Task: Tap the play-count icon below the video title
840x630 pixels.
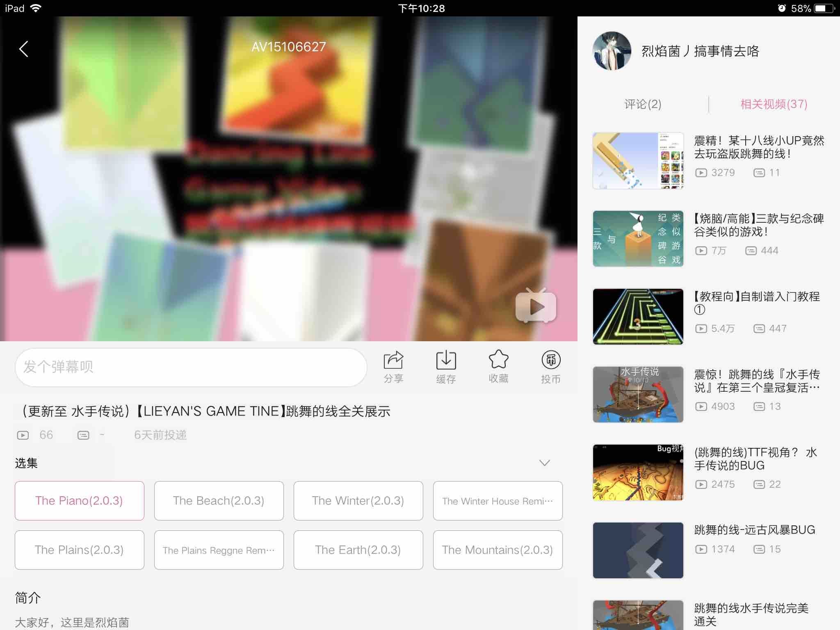Action: pos(23,435)
